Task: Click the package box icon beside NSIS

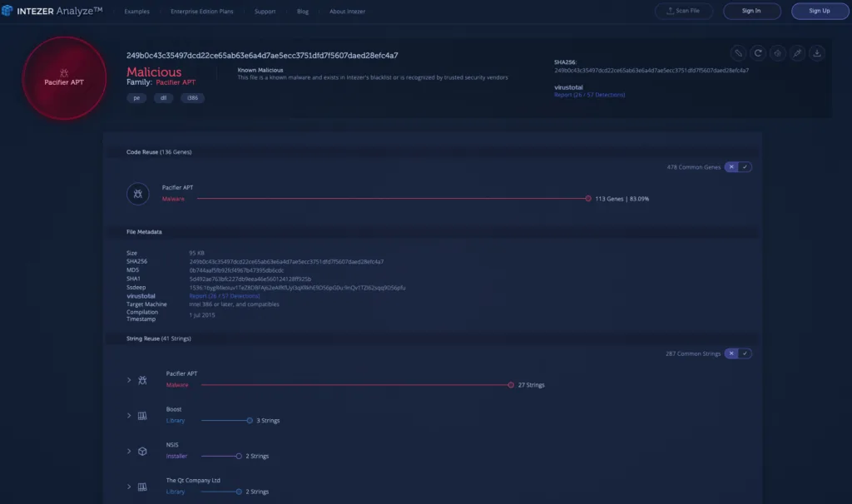Action: pos(142,452)
